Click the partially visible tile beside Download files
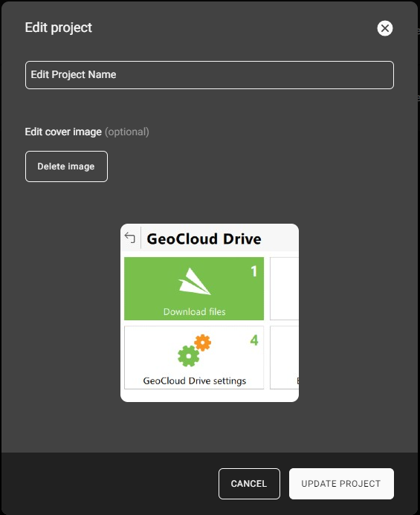The width and height of the screenshot is (420, 515). click(x=284, y=288)
